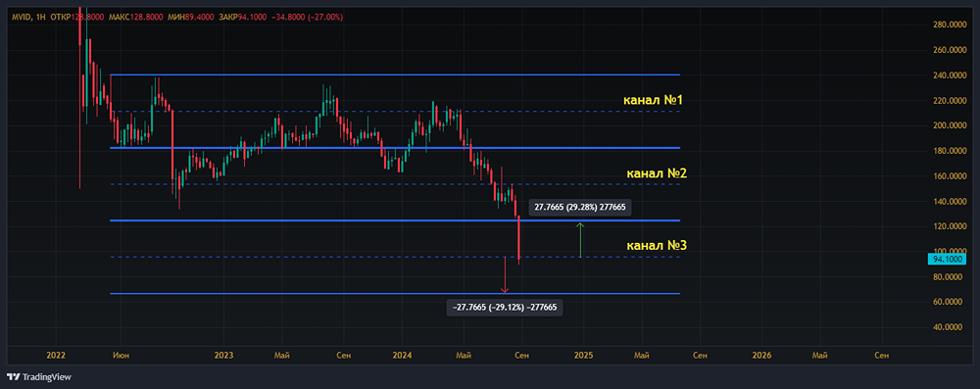
Task: Select the green upward measurement arrow
Action: (580, 240)
